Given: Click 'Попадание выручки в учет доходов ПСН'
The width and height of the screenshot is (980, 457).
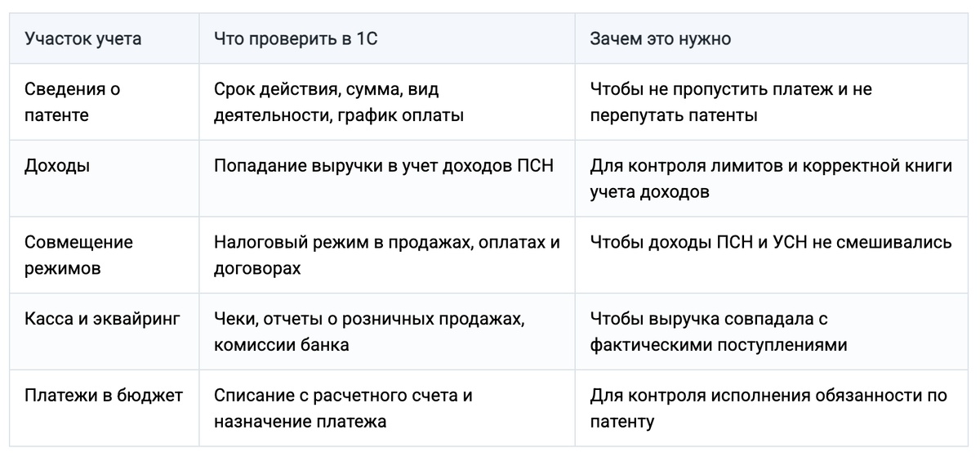Looking at the screenshot, I should coord(384,165).
